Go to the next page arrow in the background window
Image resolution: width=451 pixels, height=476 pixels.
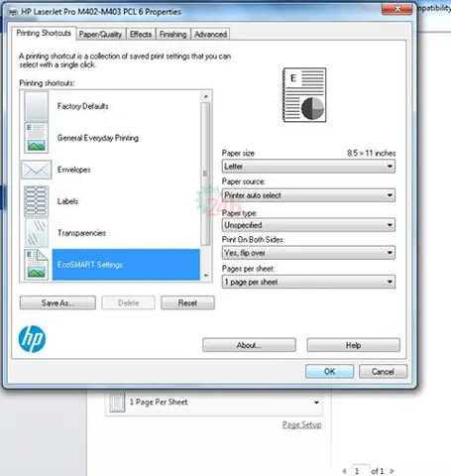(393, 471)
